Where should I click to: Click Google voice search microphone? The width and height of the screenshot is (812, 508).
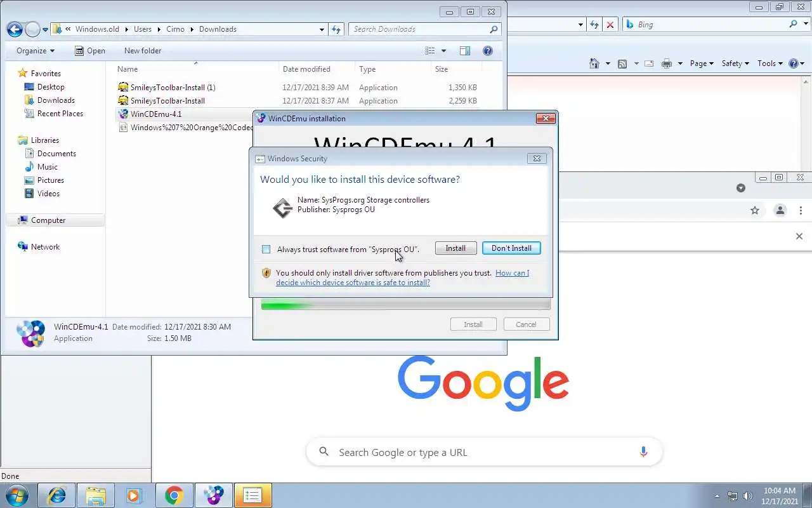(x=643, y=452)
